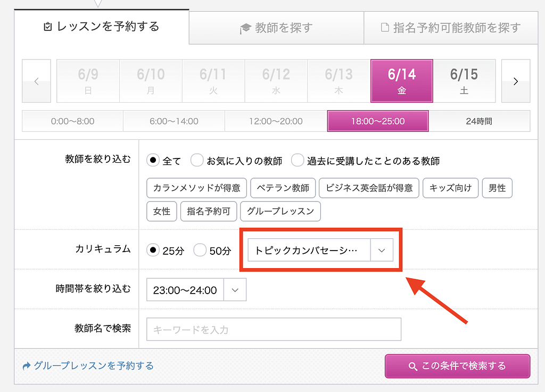Choose 過去に受講したことのある教師 radio option

298,160
